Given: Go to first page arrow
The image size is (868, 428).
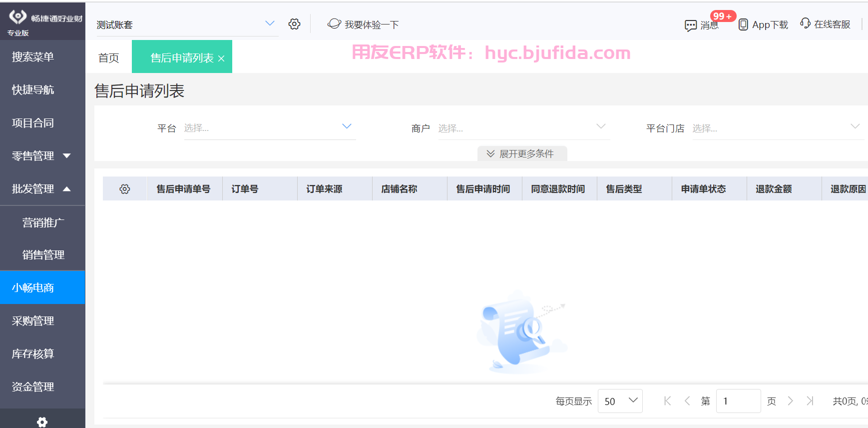Looking at the screenshot, I should 667,401.
